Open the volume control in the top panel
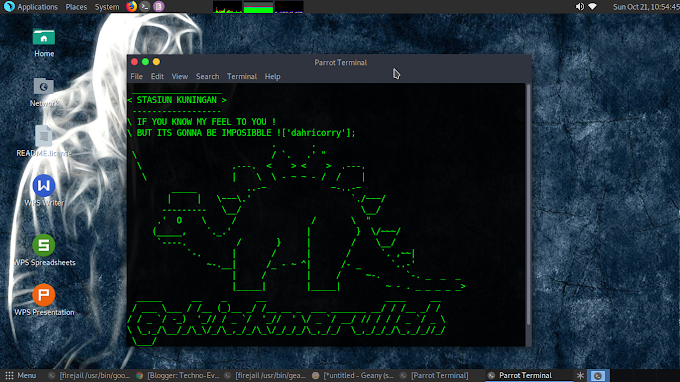The image size is (680, 382). pos(579,7)
